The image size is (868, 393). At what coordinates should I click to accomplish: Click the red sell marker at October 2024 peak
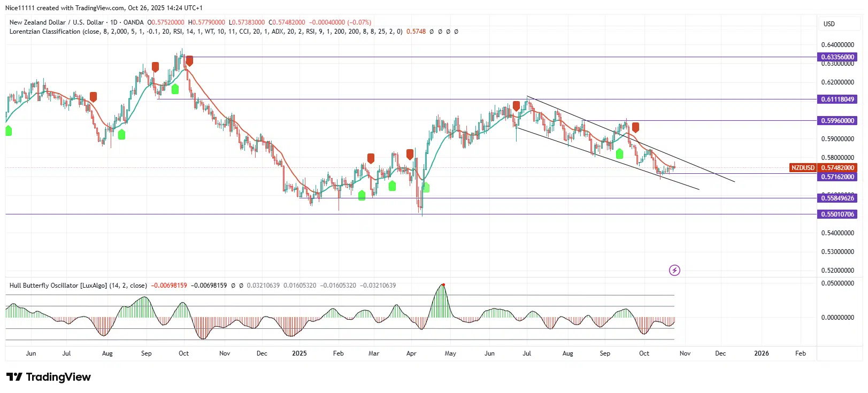click(189, 61)
